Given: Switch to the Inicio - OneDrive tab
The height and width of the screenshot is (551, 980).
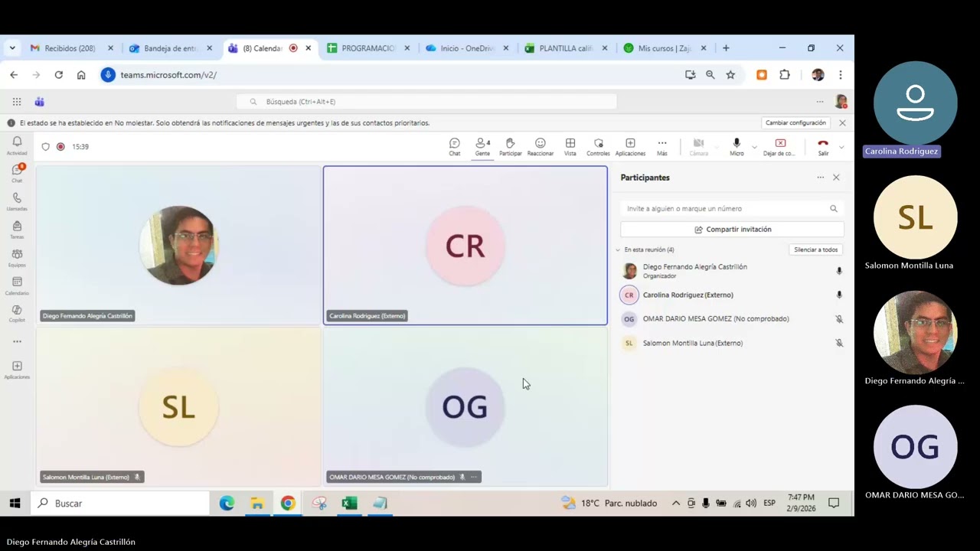Looking at the screenshot, I should [467, 48].
